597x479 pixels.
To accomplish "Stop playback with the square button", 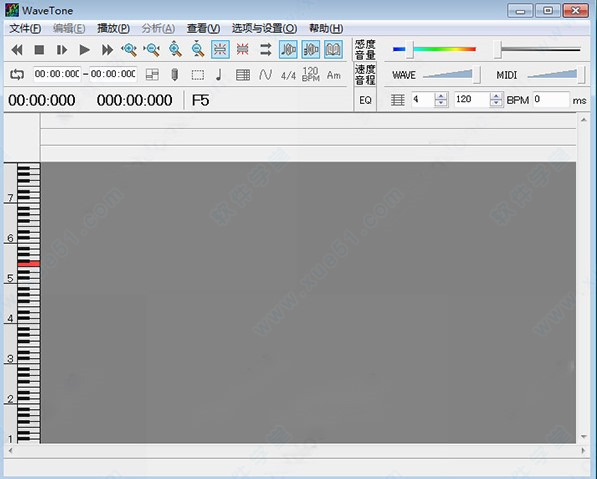I will [39, 50].
